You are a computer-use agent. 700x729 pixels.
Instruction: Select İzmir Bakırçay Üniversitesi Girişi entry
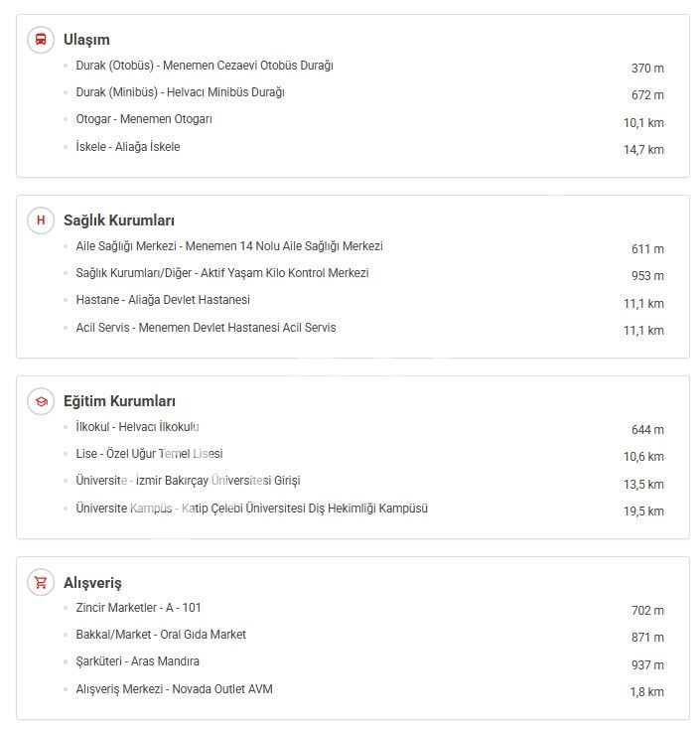click(188, 481)
